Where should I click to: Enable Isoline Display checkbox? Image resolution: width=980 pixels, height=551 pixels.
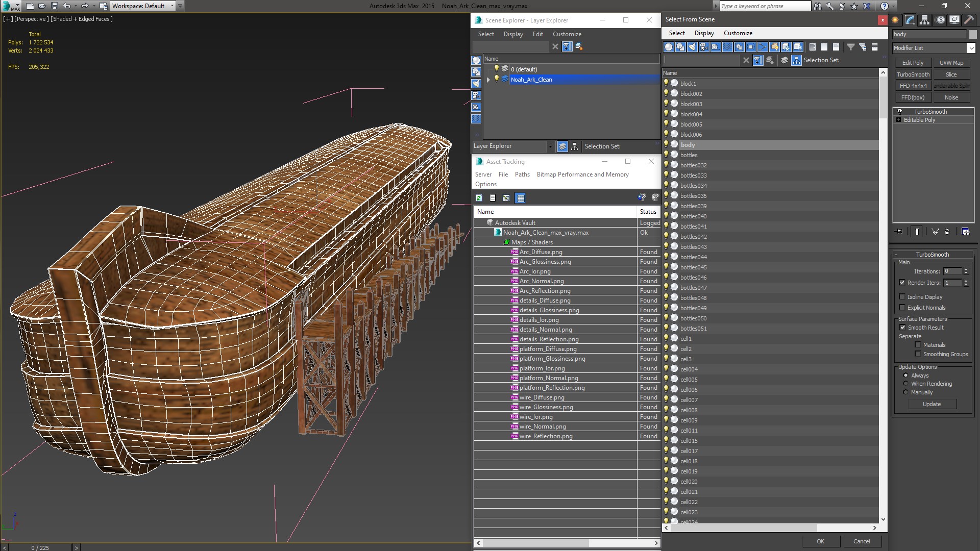click(x=902, y=297)
